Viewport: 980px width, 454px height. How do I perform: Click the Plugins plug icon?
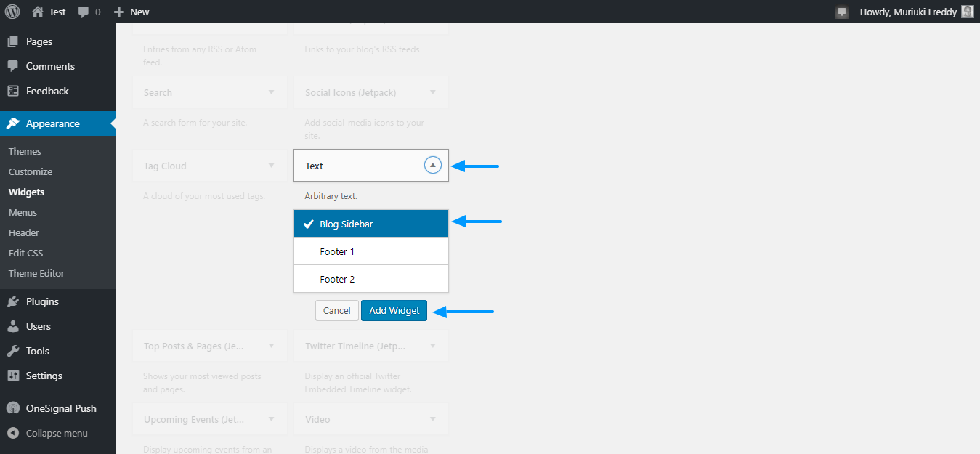click(x=13, y=301)
